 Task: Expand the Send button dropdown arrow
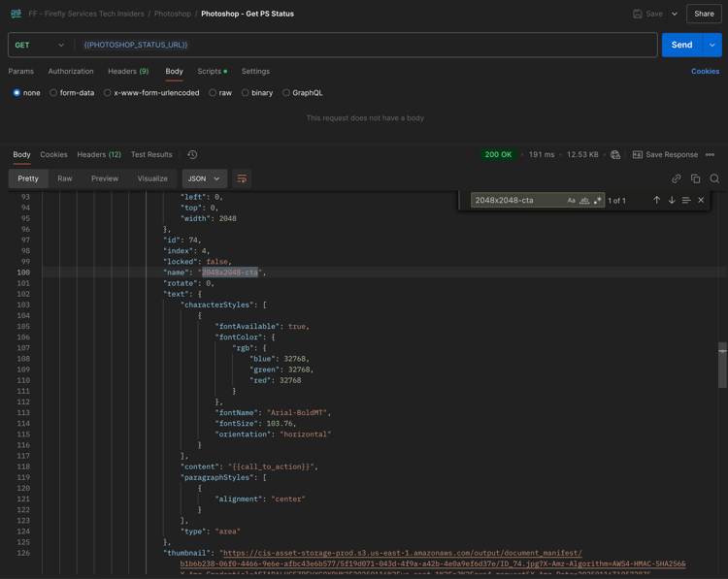tap(712, 45)
